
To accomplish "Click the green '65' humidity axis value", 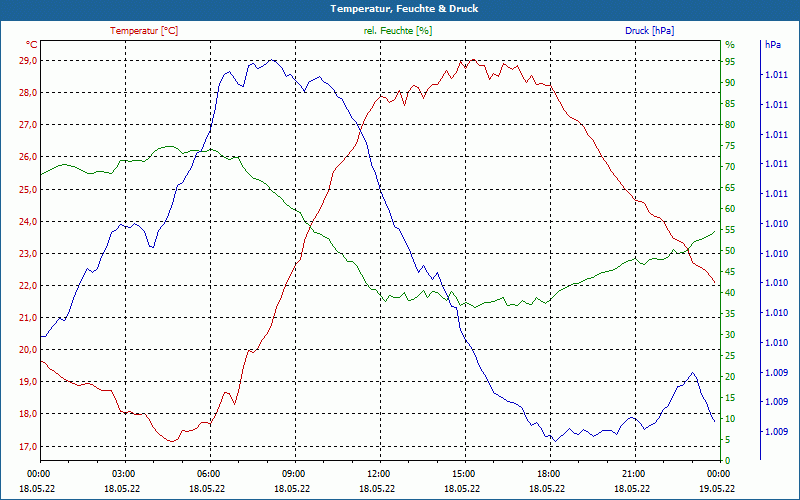I will pos(730,188).
